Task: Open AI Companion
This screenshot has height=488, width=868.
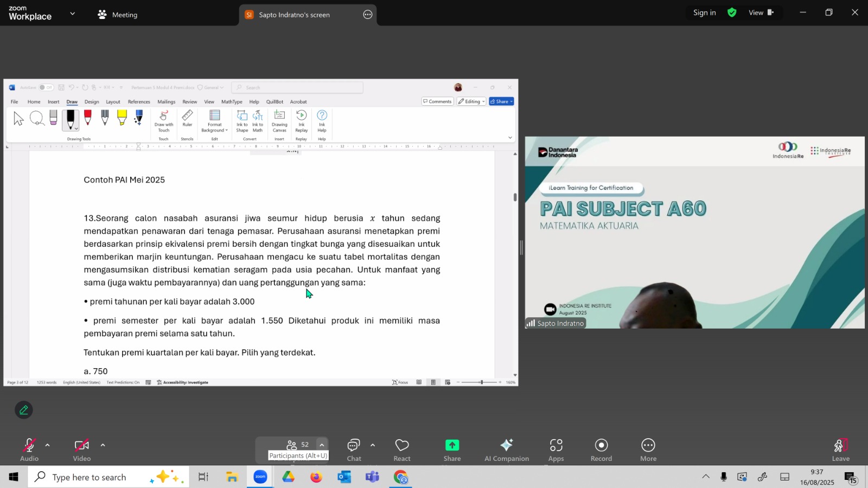Action: click(506, 450)
